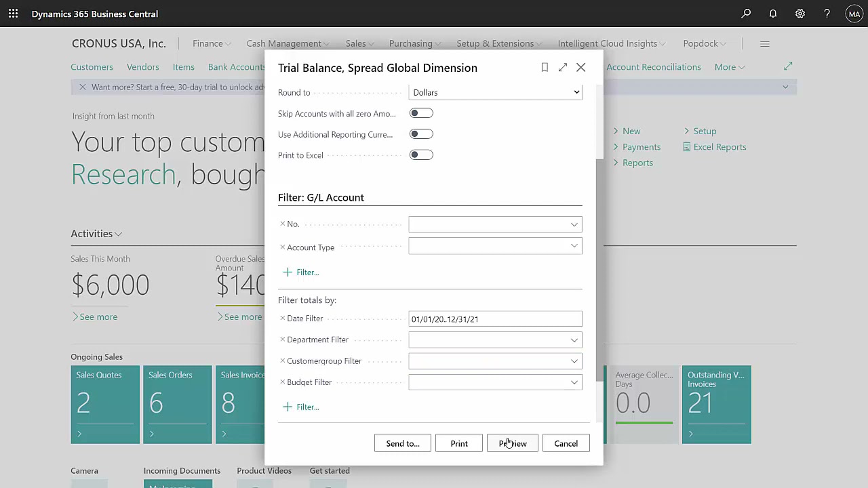Open the Popdock menu
This screenshot has height=488, width=868.
click(705, 43)
